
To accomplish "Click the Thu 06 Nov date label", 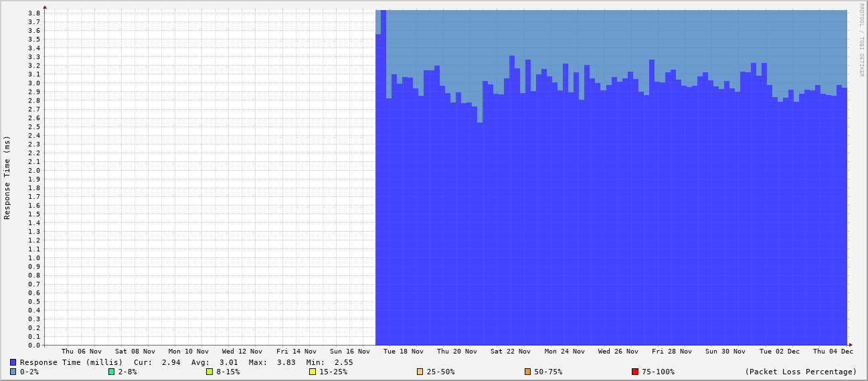I will [x=82, y=351].
